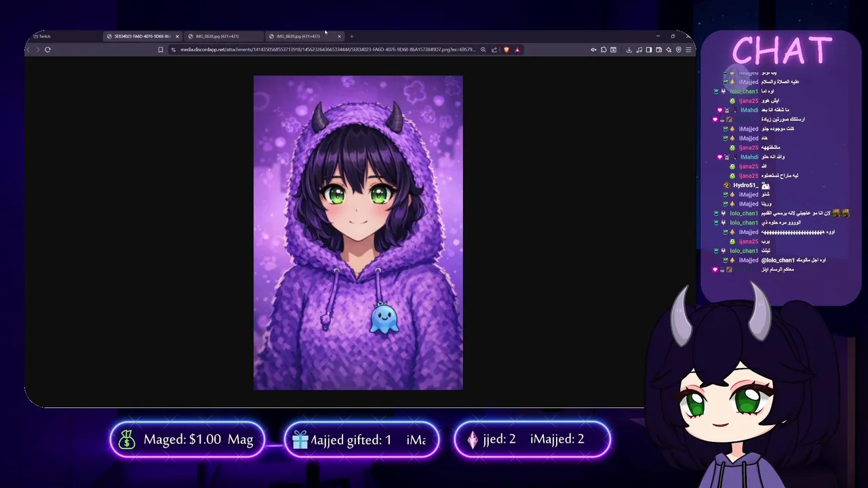Click the bits gem icon

point(473,439)
